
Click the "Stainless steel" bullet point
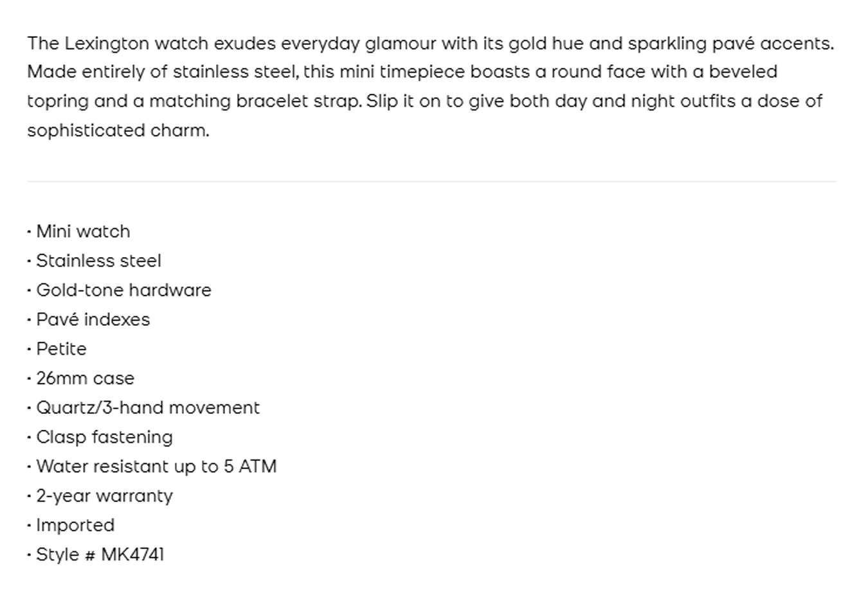click(x=98, y=261)
